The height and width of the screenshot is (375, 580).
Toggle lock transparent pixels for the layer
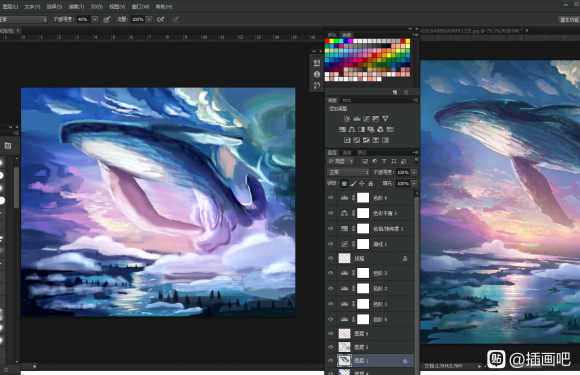(344, 183)
